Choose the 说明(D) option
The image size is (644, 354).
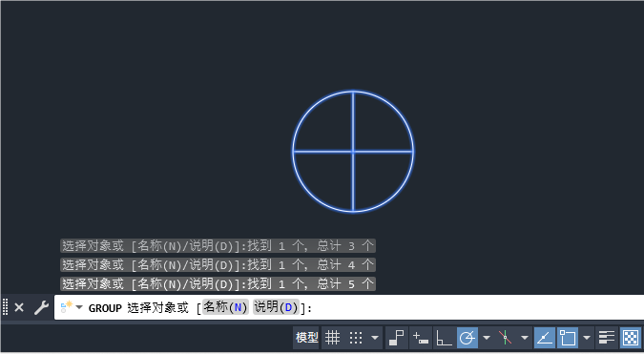click(x=276, y=307)
